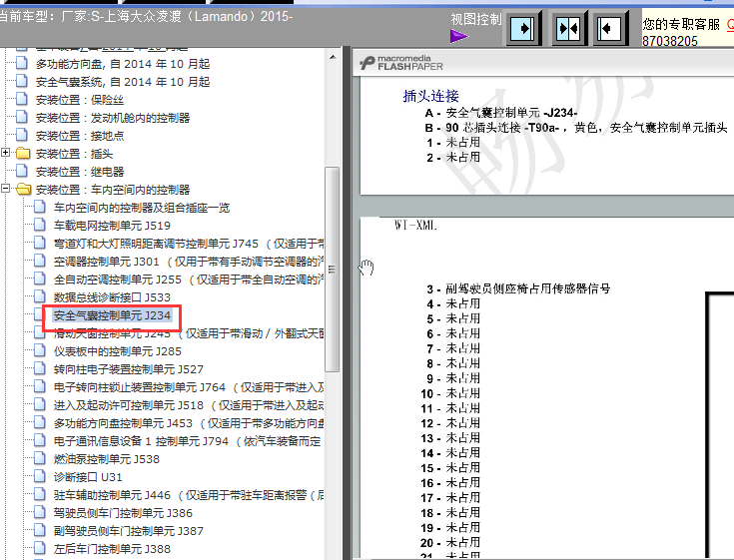
Task: Click text 安全气囊控制单元 -J234- in document
Action: (x=511, y=113)
